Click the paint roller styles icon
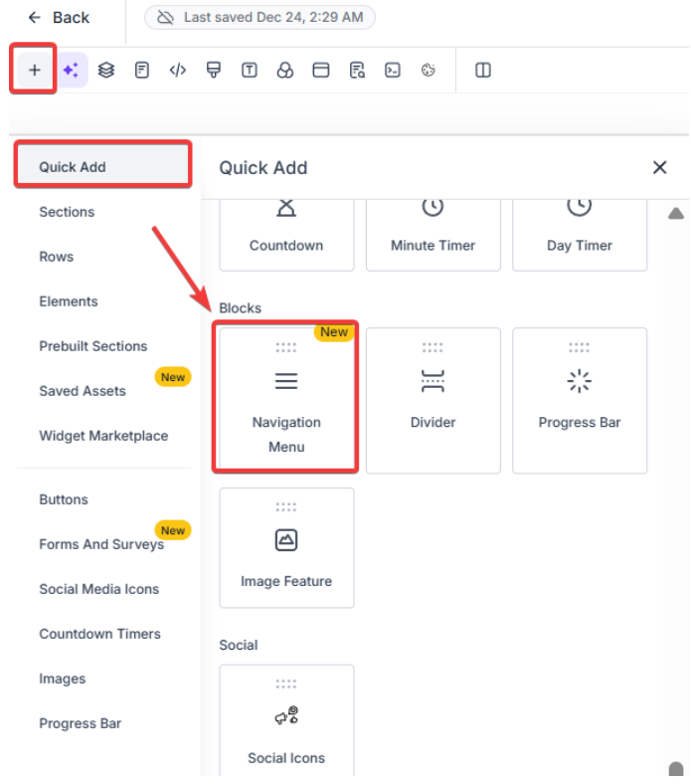 214,70
